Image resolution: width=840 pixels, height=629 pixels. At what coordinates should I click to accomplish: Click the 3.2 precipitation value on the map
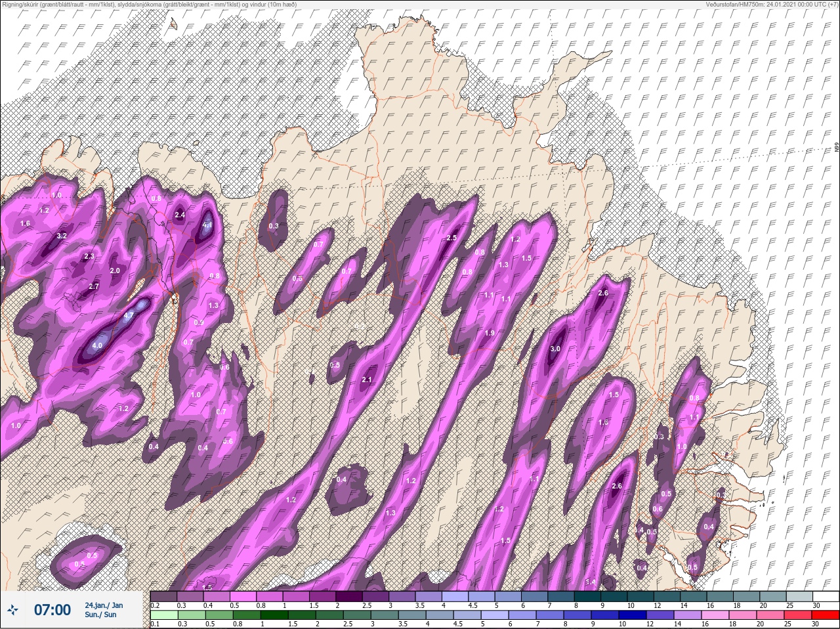pos(62,236)
